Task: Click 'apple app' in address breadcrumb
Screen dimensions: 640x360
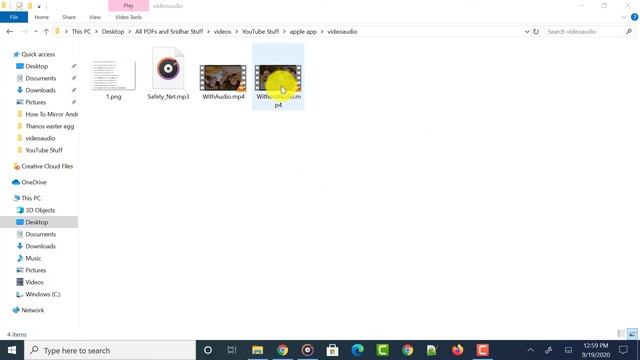Action: click(x=303, y=31)
